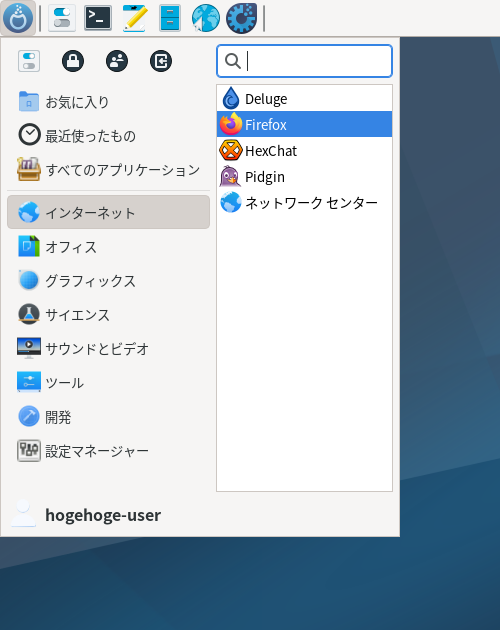The image size is (500, 630).
Task: Click the development hammer category icon
Action: [29, 416]
